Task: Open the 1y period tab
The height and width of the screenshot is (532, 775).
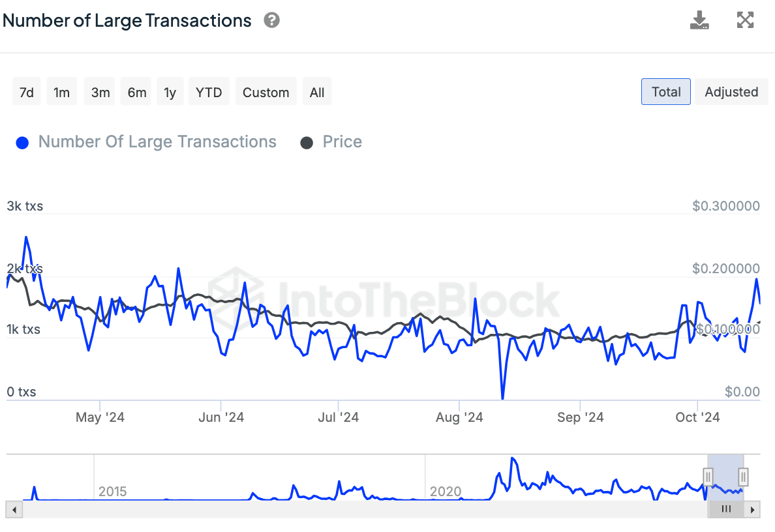Action: pyautogui.click(x=170, y=91)
